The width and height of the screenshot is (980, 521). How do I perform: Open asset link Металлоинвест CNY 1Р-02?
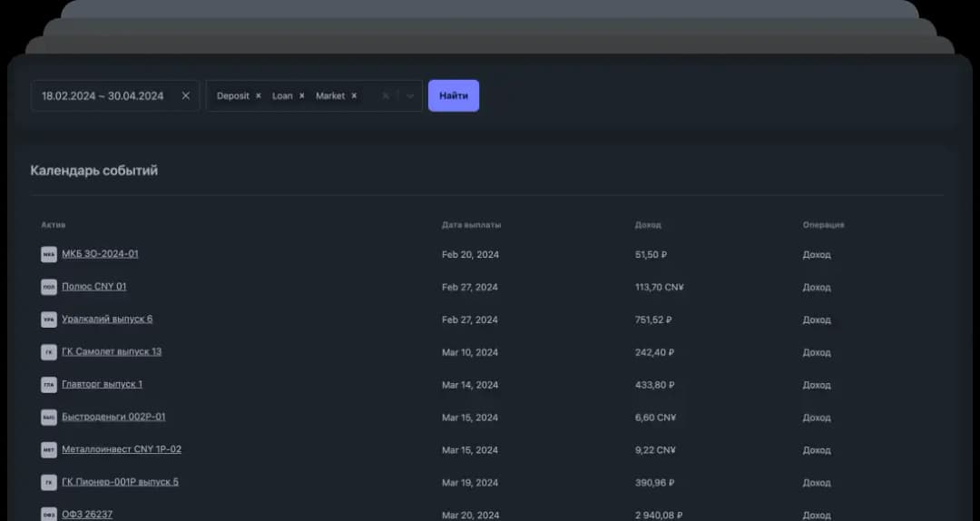(x=122, y=448)
